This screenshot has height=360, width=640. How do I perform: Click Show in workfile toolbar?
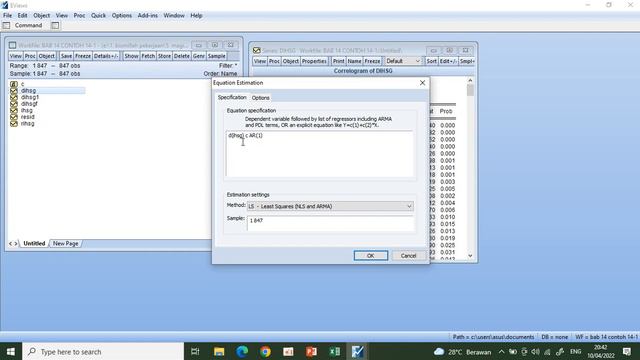(x=131, y=56)
